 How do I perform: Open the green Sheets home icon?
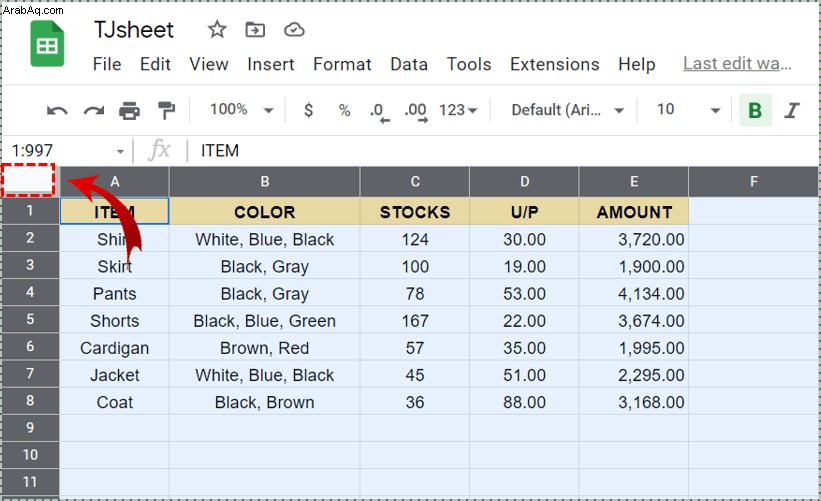(47, 43)
